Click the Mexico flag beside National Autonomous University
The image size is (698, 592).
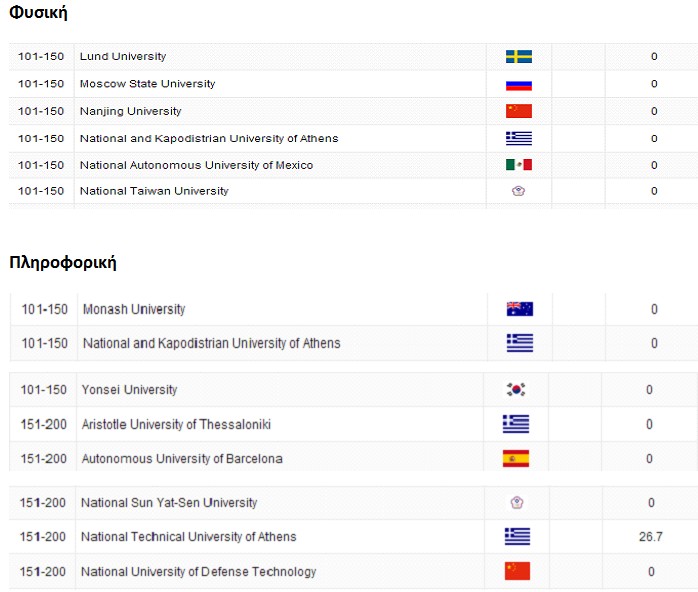click(519, 165)
